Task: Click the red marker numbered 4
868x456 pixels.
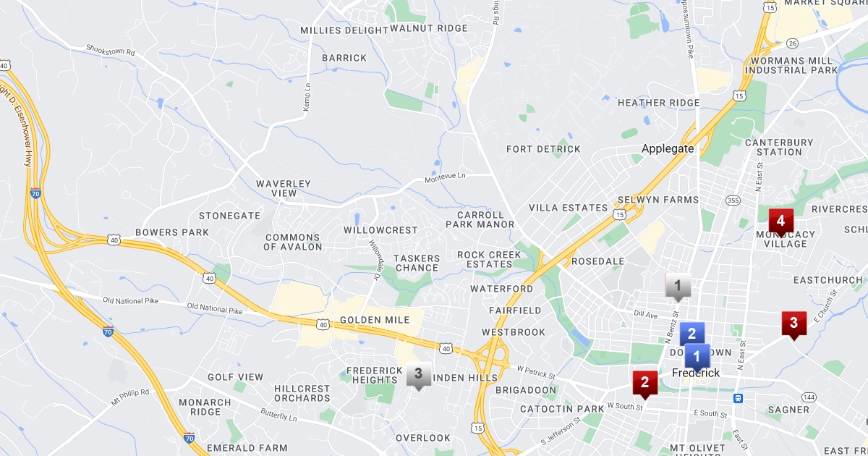Action: pos(780,221)
